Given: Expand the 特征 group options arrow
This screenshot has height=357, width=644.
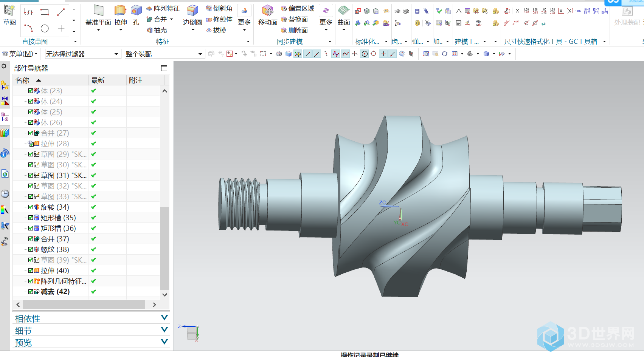Looking at the screenshot, I should click(248, 42).
